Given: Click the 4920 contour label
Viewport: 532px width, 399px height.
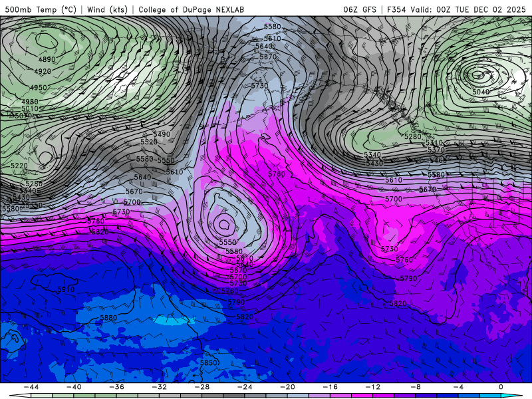Looking at the screenshot, I should pos(43,71).
